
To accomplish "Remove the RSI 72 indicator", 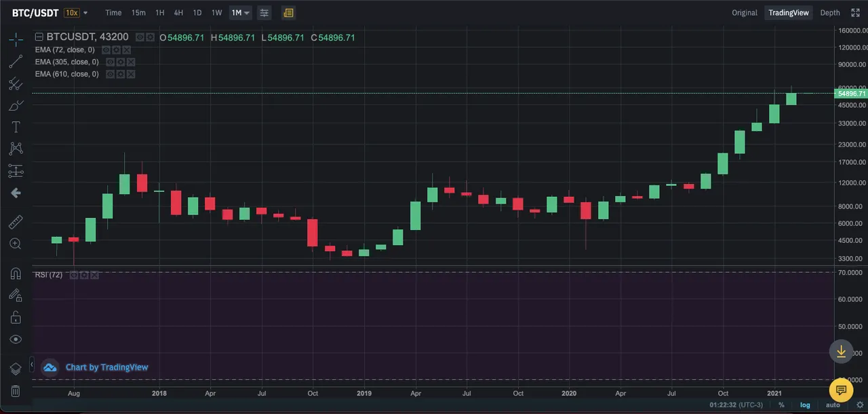I will coord(94,275).
